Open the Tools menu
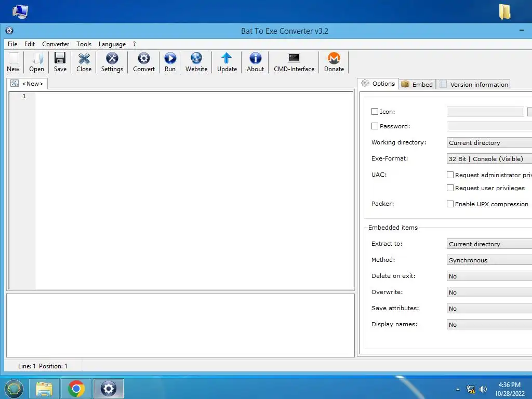Image resolution: width=532 pixels, height=399 pixels. click(84, 44)
